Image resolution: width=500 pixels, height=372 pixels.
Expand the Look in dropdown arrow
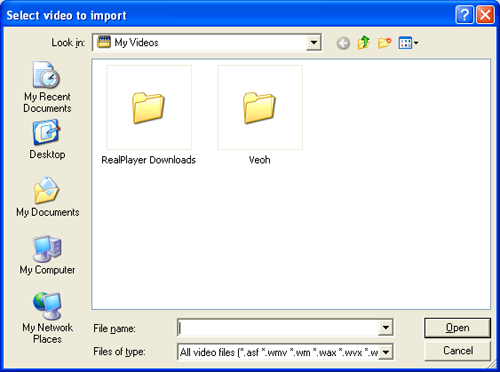click(x=313, y=43)
